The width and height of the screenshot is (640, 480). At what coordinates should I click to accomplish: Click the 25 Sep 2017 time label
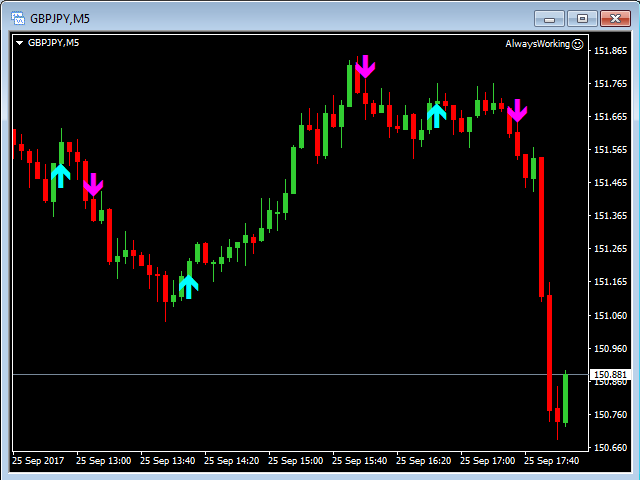click(x=38, y=461)
